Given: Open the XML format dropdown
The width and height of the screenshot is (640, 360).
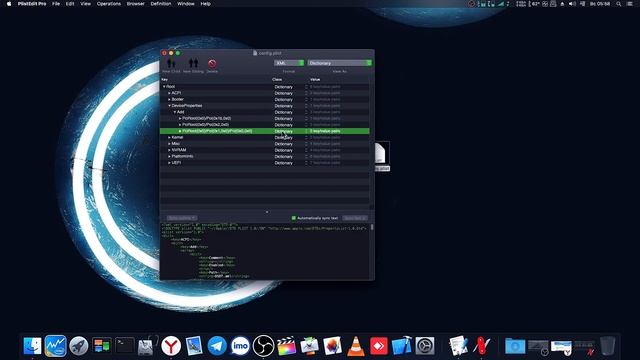Looking at the screenshot, I should click(x=289, y=63).
